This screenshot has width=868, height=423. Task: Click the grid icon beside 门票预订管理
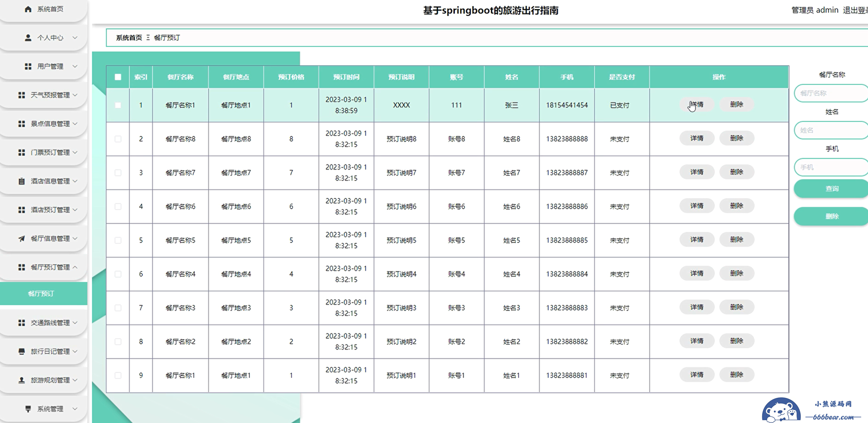22,152
